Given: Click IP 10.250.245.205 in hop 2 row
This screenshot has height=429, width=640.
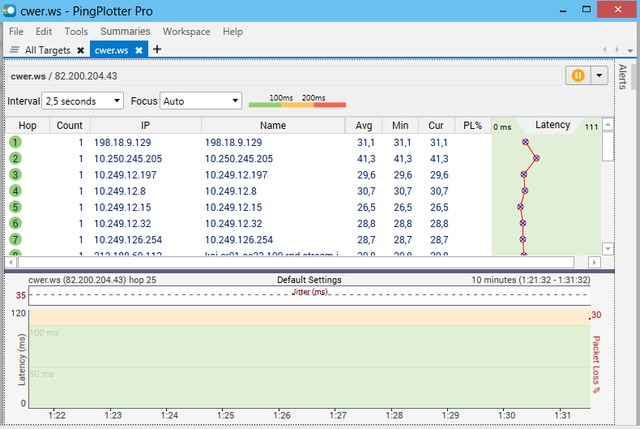Looking at the screenshot, I should [x=128, y=159].
